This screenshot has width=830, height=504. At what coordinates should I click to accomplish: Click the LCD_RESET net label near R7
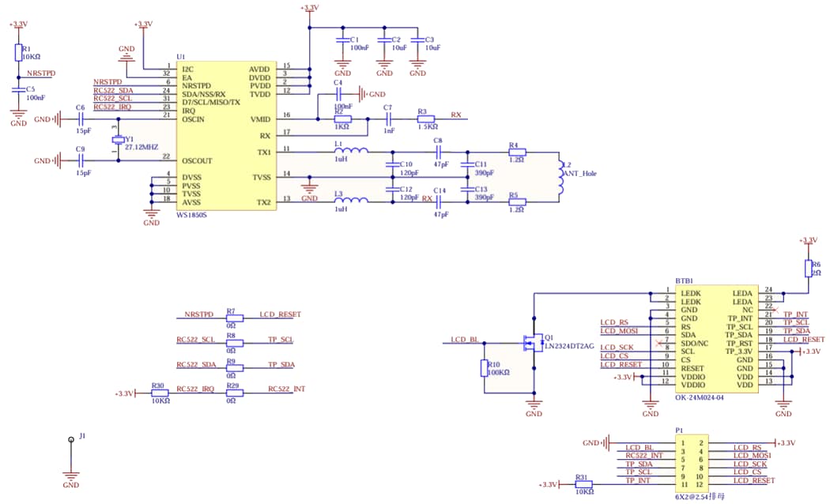[281, 314]
